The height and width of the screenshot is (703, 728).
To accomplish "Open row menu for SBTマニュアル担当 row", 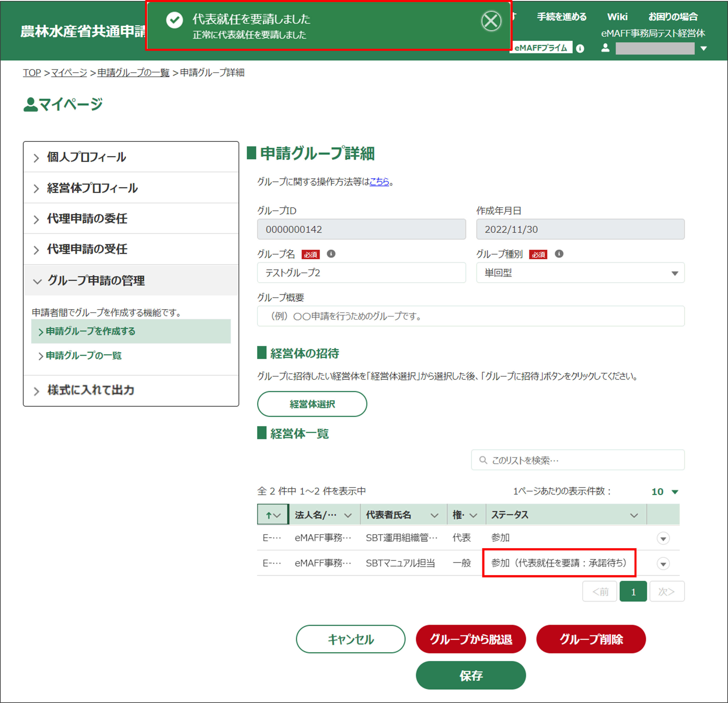I will point(663,564).
